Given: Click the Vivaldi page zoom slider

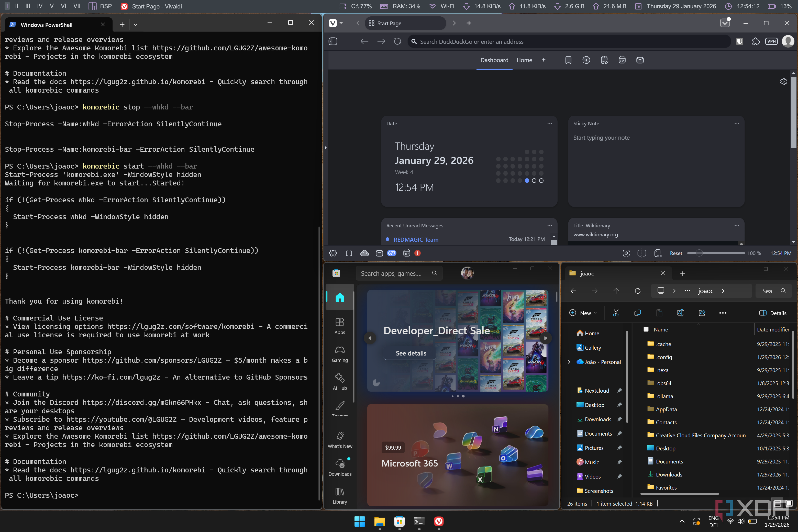Looking at the screenshot, I should (716, 253).
